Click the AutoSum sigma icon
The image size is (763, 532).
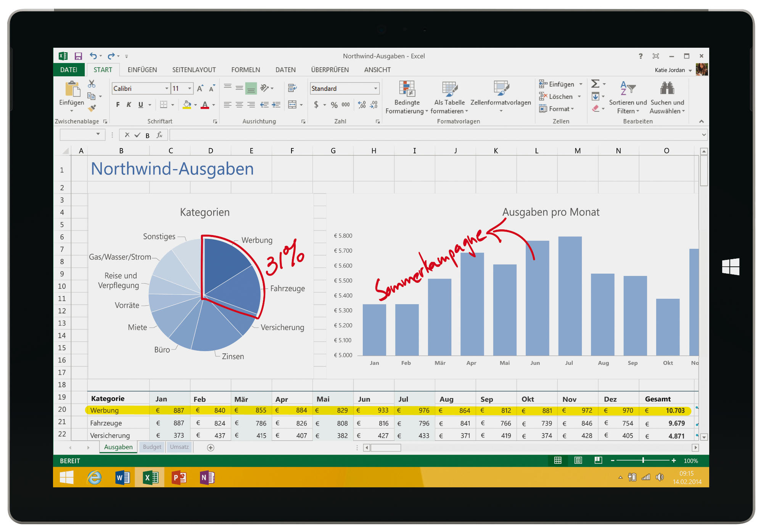point(595,84)
